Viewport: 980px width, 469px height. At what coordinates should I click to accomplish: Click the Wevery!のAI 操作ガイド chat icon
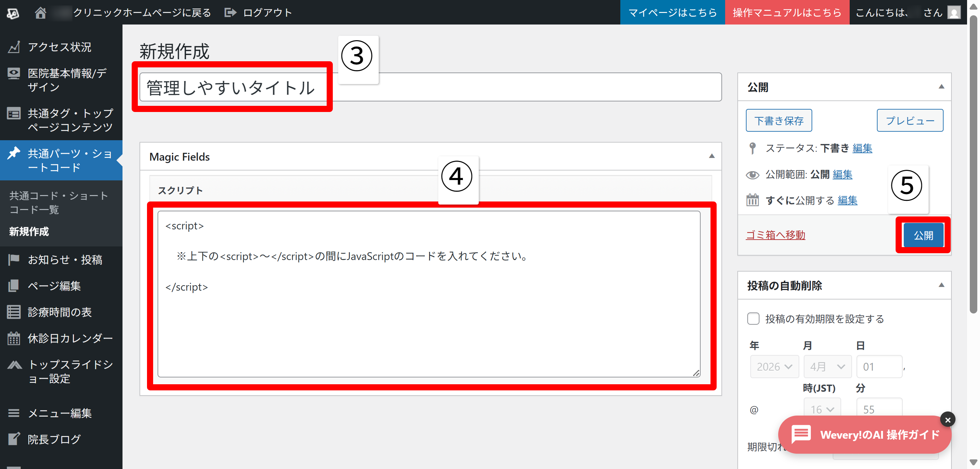pyautogui.click(x=801, y=434)
